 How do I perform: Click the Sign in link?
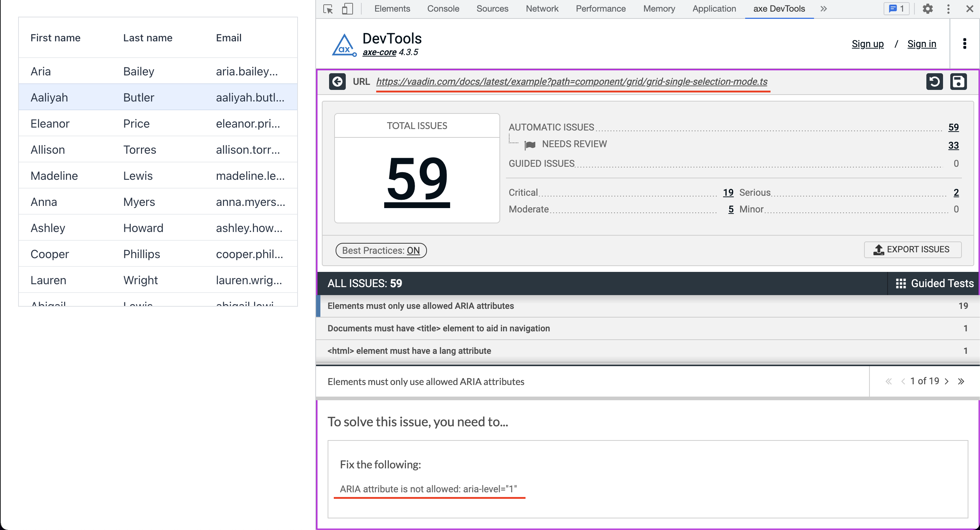click(x=922, y=44)
